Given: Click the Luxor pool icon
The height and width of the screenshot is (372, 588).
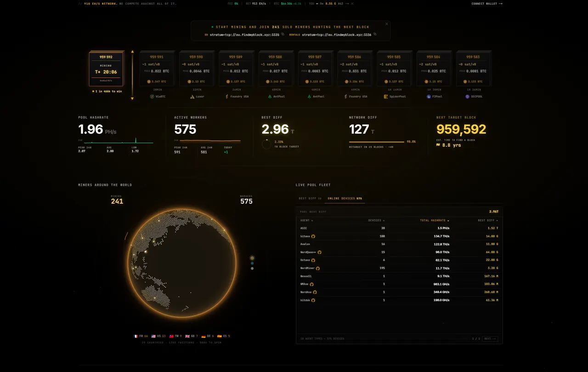Looking at the screenshot, I should pyautogui.click(x=192, y=97).
